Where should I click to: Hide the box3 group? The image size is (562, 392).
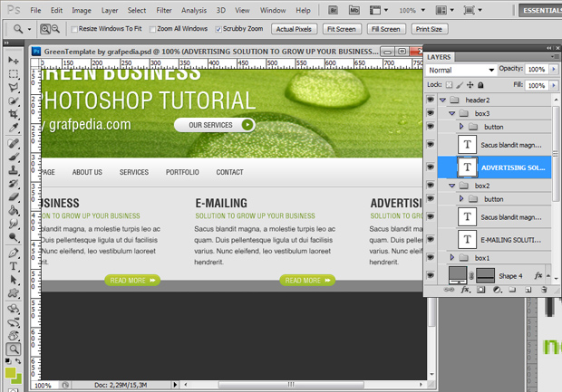431,113
